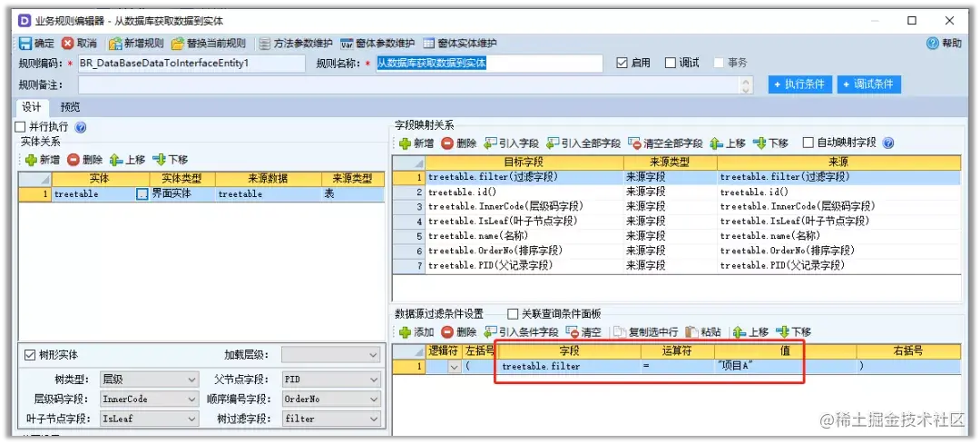Open the 加载层级 dropdown
The width and height of the screenshot is (980, 444).
[330, 355]
